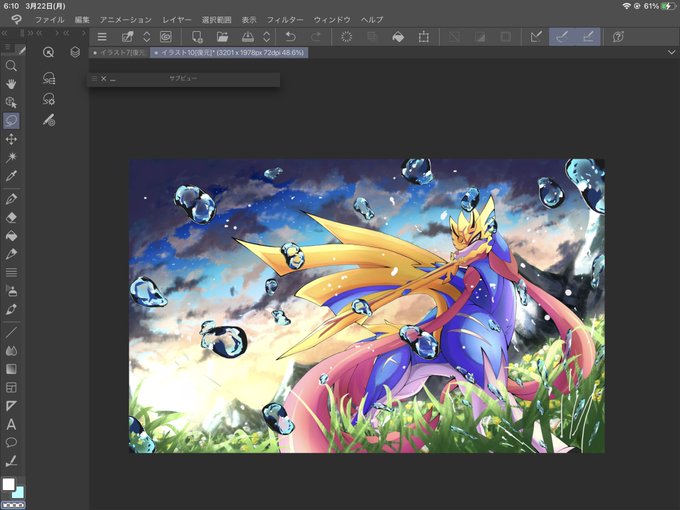Redo the last undone action
The image size is (680, 510).
(316, 37)
